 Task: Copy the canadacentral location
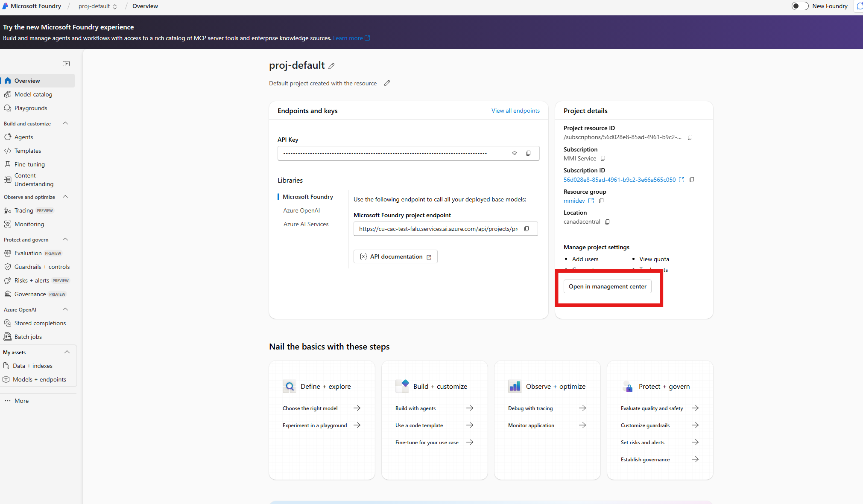[x=607, y=221]
